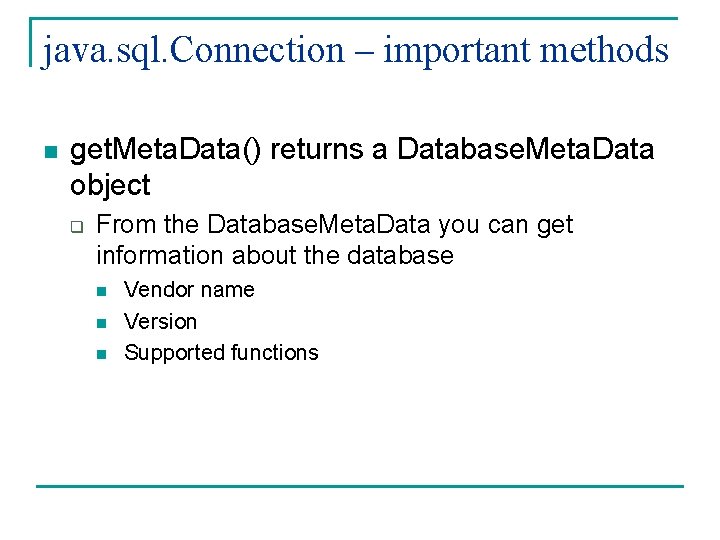The height and width of the screenshot is (540, 720).
Task: Click 'DatabaseMetaData' in the sub-bullet sentence
Action: pos(318,225)
